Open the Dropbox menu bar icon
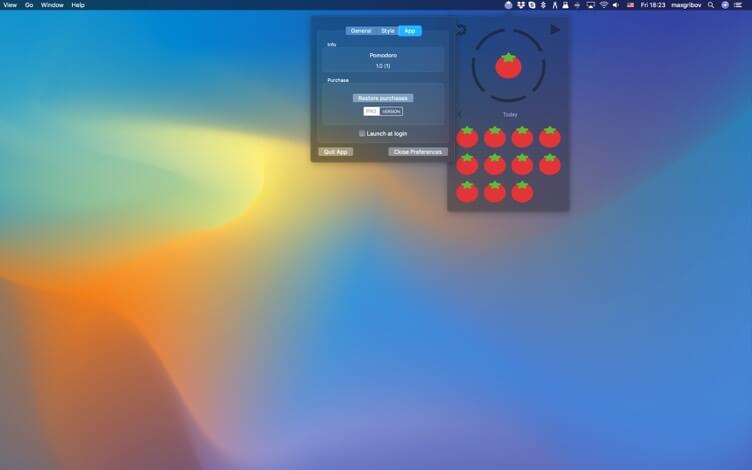The height and width of the screenshot is (470, 752). [x=521, y=5]
